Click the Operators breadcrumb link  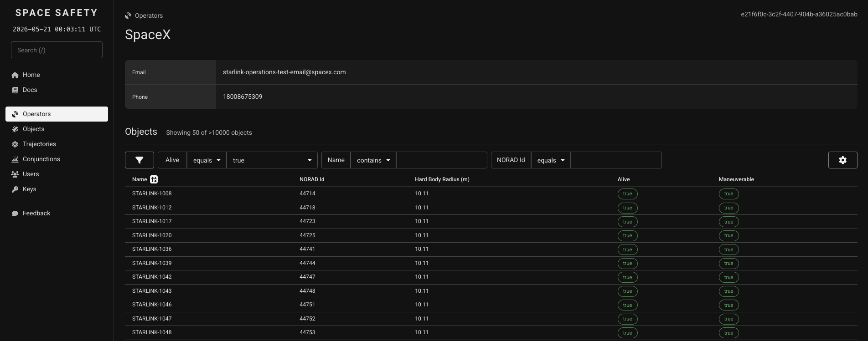(149, 15)
